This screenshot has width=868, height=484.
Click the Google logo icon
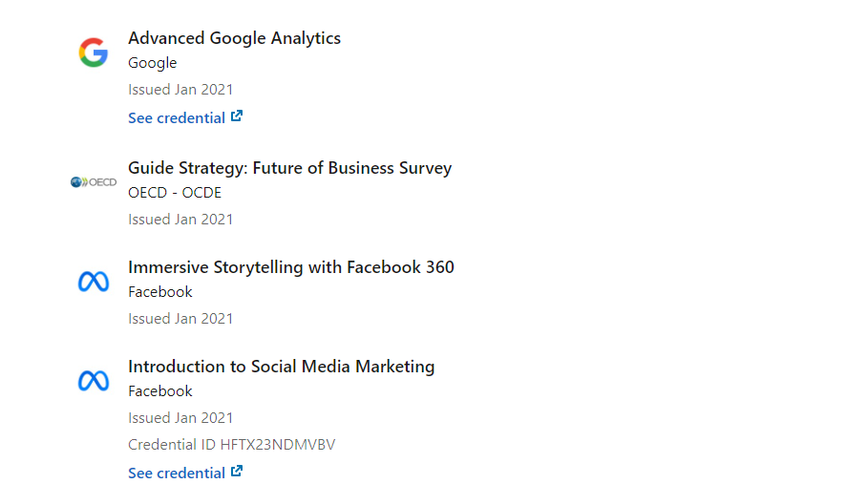tap(93, 53)
